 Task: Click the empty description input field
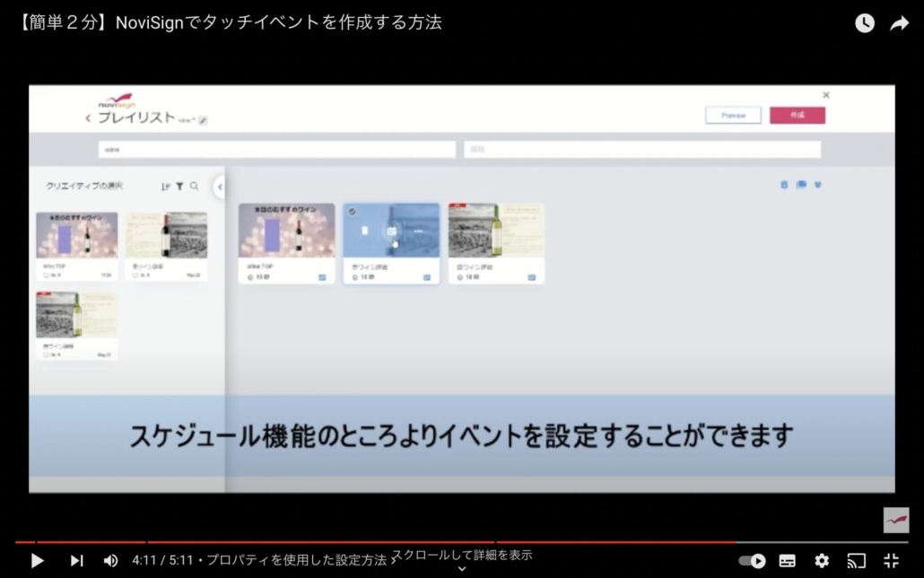point(642,149)
